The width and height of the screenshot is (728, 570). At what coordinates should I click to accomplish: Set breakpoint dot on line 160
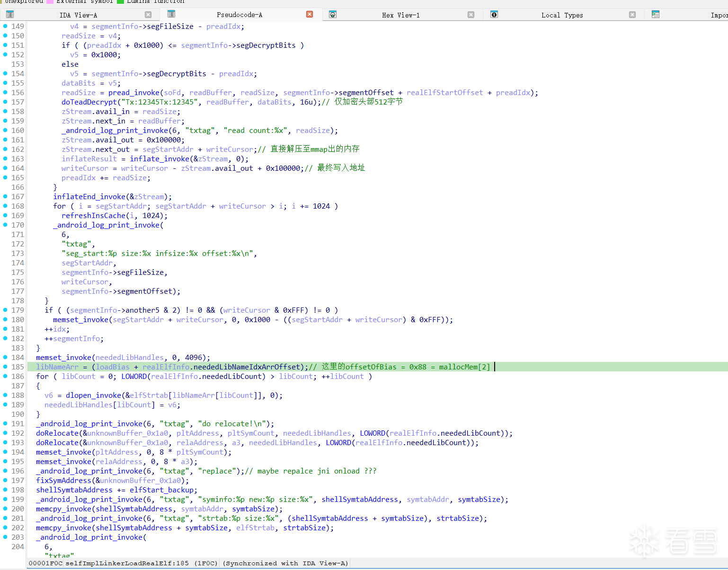coord(5,130)
